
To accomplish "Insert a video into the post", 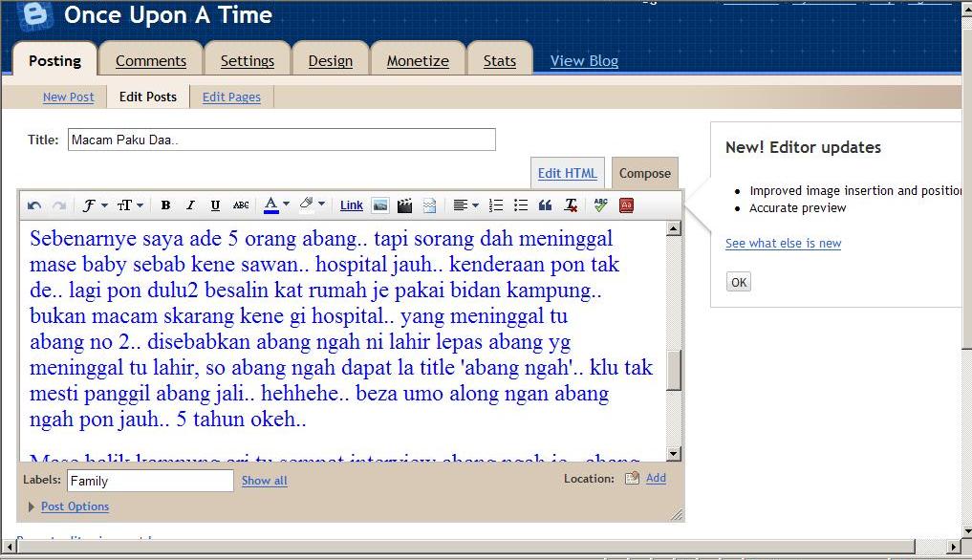I will click(x=405, y=205).
